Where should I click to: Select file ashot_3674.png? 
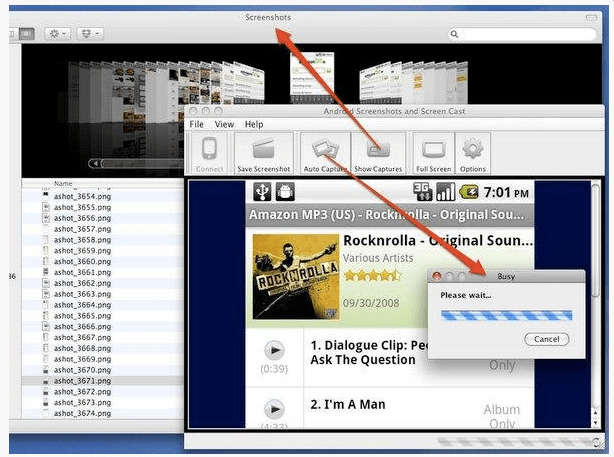tap(82, 413)
